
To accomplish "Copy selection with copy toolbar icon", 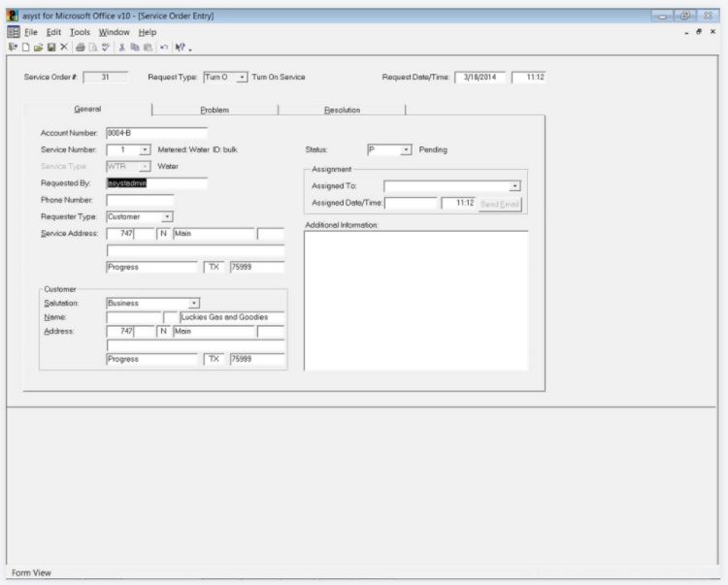I will [135, 47].
